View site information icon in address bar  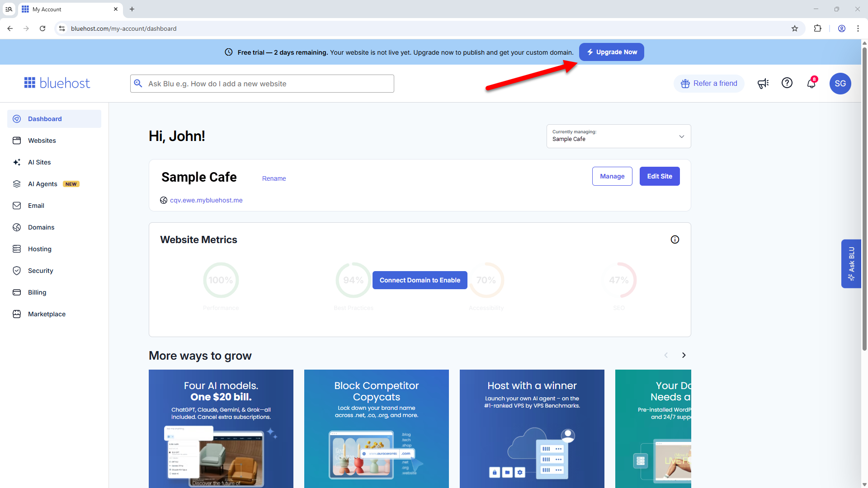62,28
